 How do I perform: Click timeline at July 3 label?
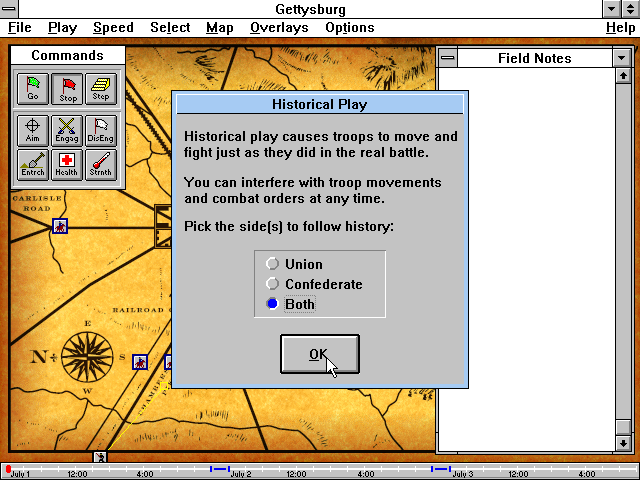click(x=462, y=474)
